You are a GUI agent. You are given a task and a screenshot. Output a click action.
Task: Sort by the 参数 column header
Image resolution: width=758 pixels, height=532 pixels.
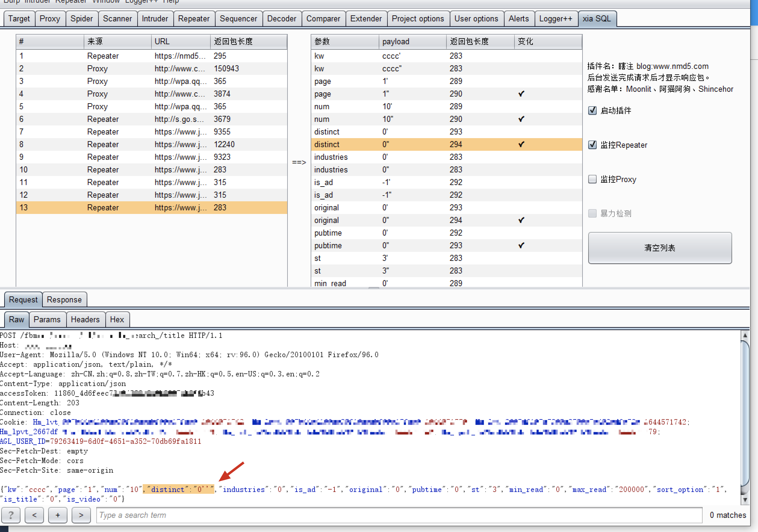(345, 42)
